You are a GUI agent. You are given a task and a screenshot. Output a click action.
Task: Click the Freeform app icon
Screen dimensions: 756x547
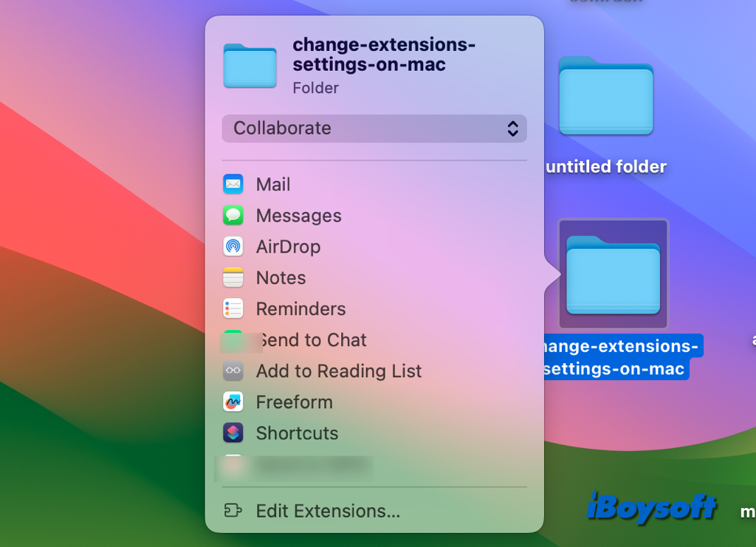pos(233,402)
